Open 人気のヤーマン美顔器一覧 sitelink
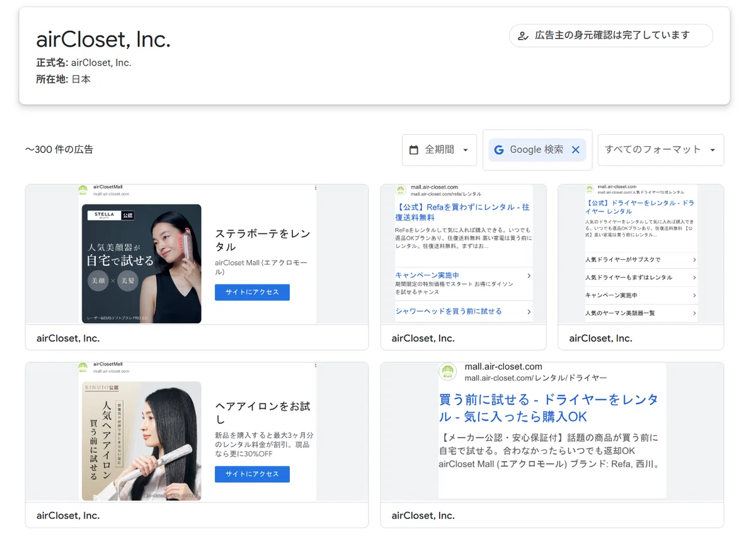 (x=620, y=313)
